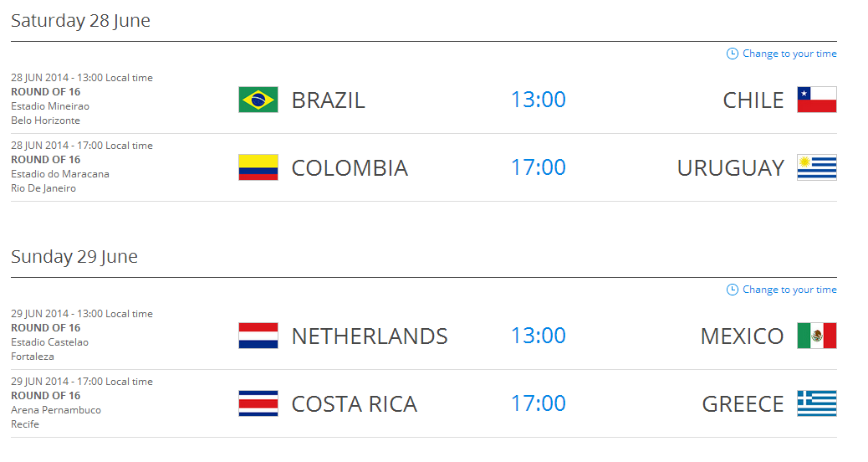This screenshot has width=868, height=462.
Task: Click the clock icon under Saturday 28 June
Action: (x=732, y=54)
